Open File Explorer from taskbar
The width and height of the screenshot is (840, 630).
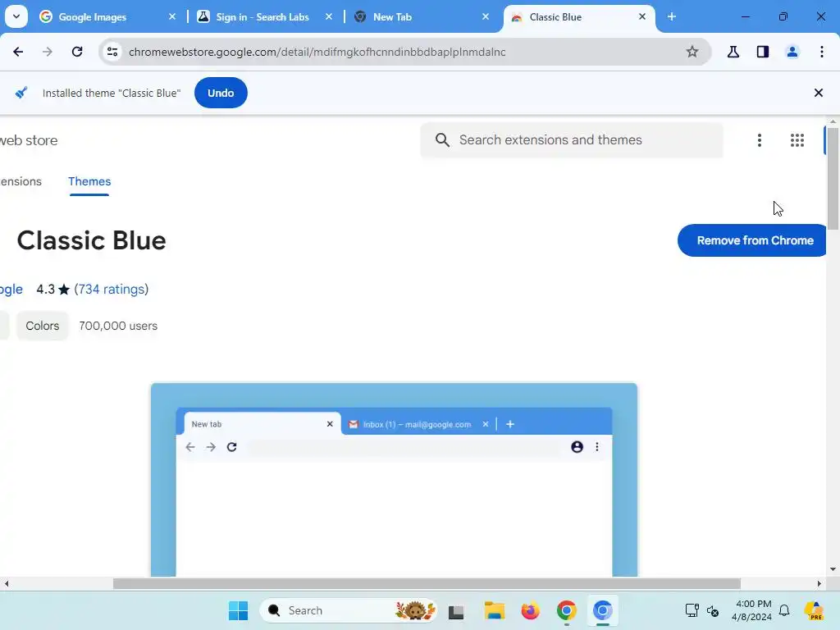(x=494, y=610)
